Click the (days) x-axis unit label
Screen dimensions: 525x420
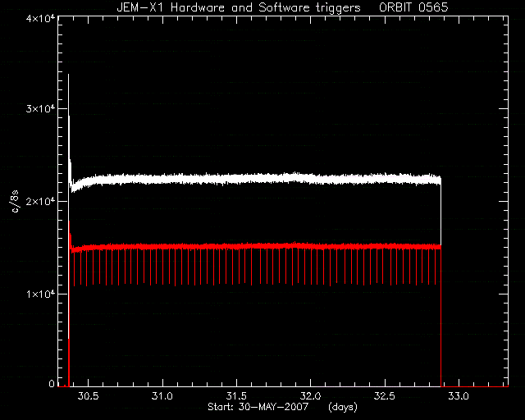pos(343,407)
